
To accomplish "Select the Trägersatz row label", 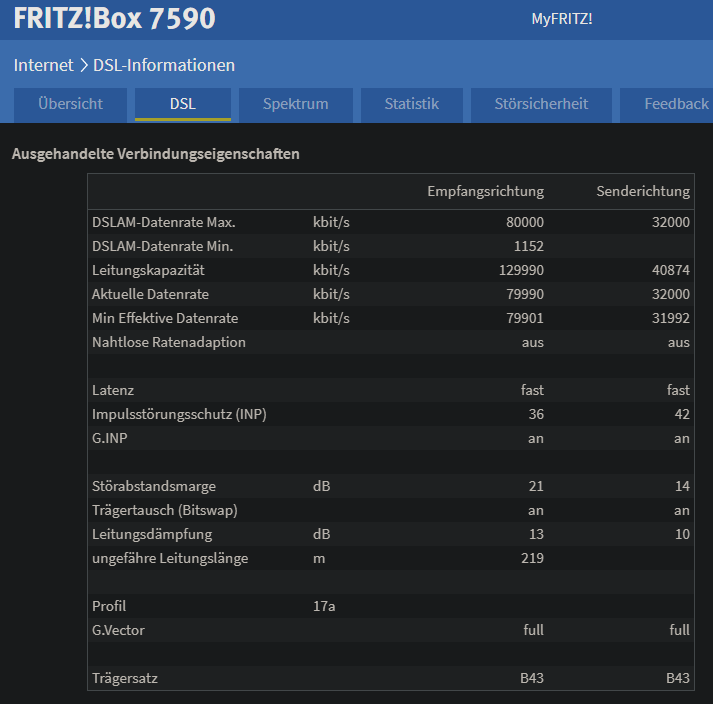I will point(125,679).
